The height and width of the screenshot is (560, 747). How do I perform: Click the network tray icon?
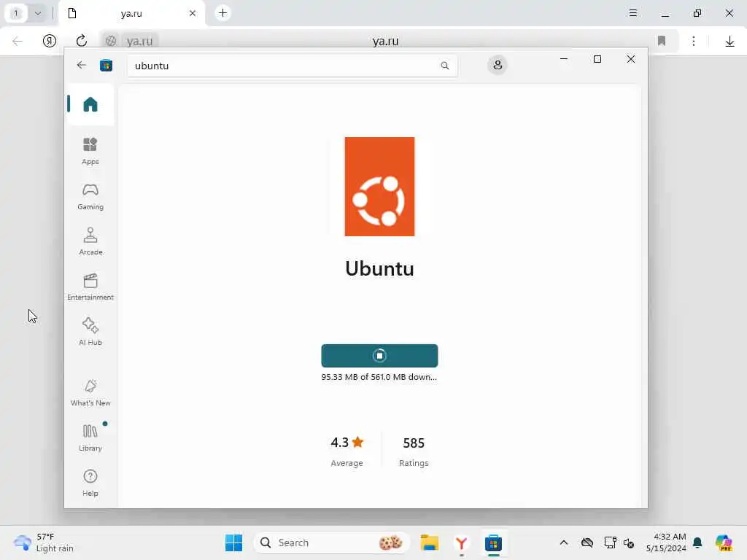tap(610, 542)
